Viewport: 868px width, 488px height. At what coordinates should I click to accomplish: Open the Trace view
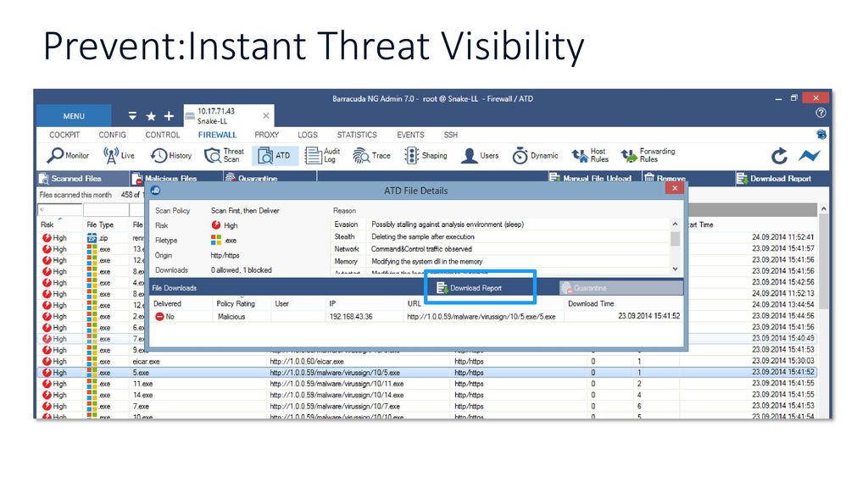[x=371, y=156]
